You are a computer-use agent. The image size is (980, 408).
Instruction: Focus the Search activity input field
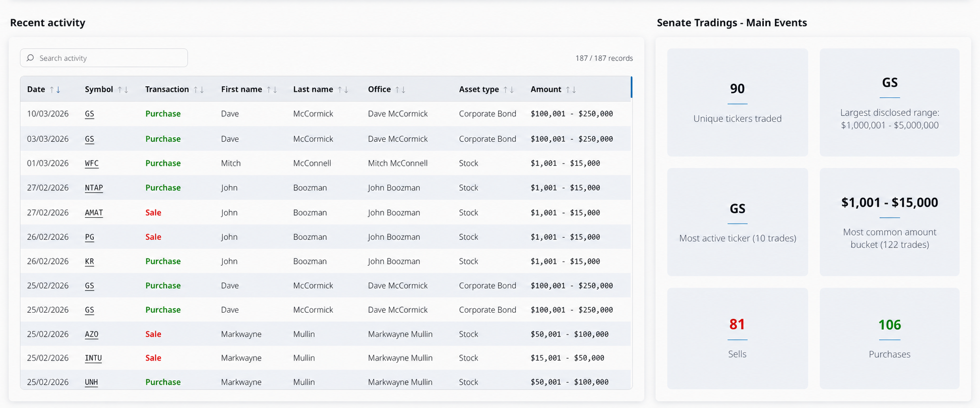point(104,58)
